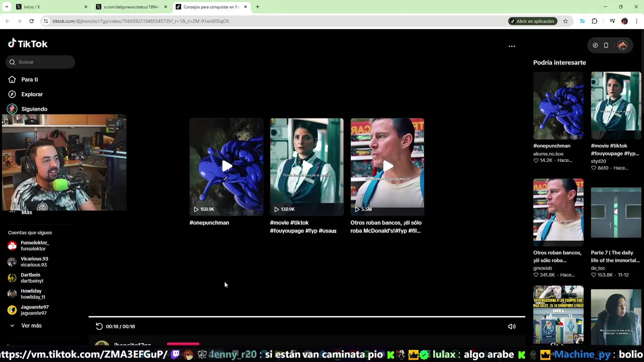Like the video with 8610 hearts
The image size is (644, 362).
pos(594,168)
